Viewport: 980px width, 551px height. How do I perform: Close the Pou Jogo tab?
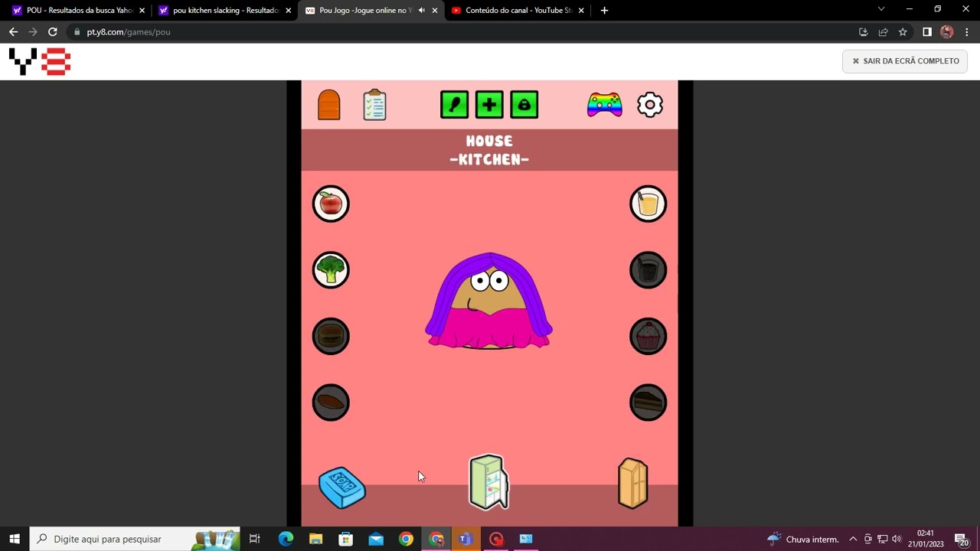pyautogui.click(x=435, y=11)
